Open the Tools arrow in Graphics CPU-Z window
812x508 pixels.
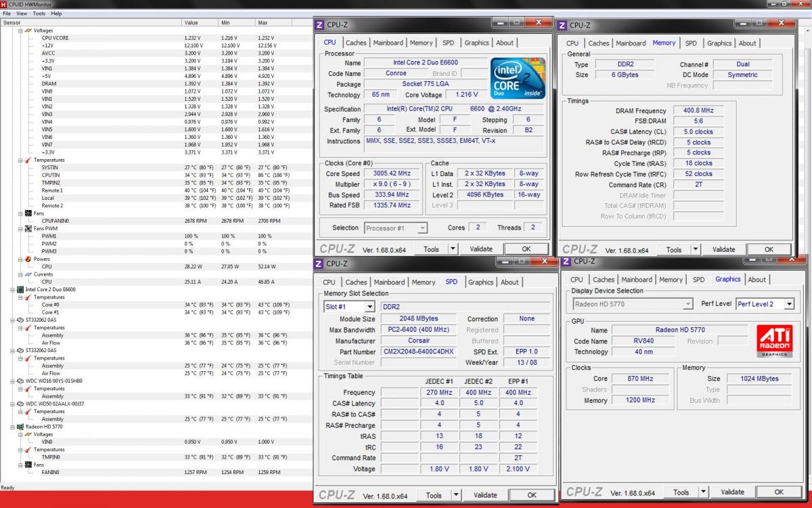(704, 492)
